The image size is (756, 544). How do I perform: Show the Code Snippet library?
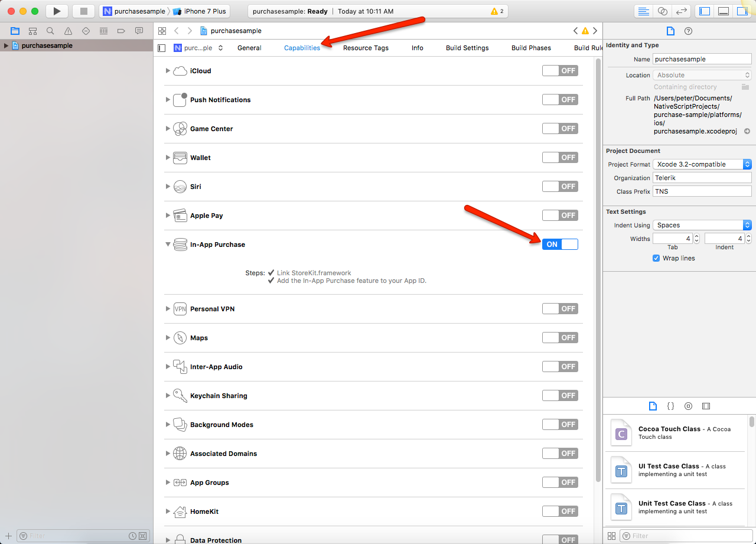click(x=670, y=406)
